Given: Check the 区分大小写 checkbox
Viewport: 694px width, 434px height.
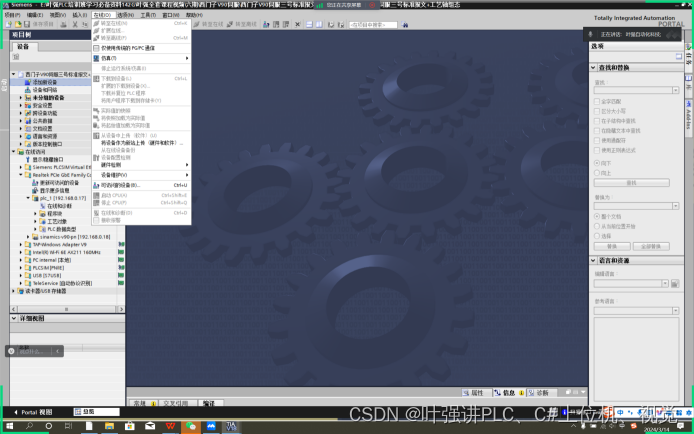Looking at the screenshot, I should click(597, 111).
